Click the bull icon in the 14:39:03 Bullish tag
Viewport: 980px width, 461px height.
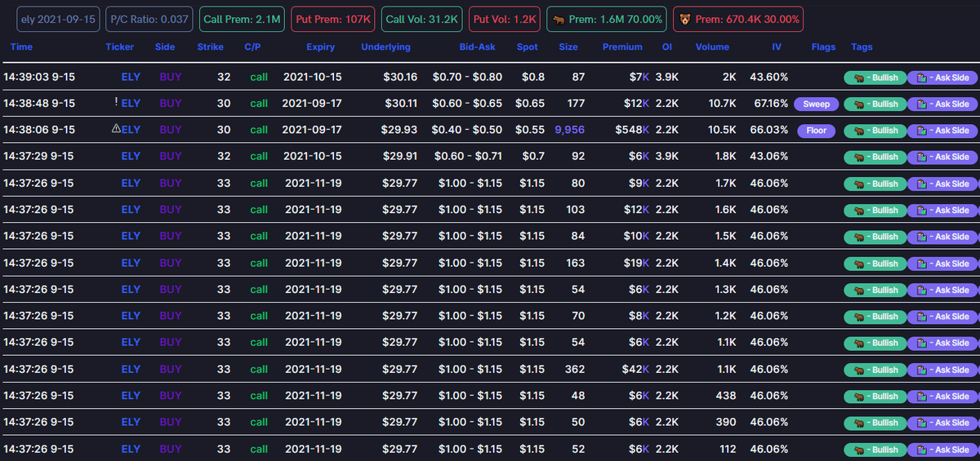[859, 78]
